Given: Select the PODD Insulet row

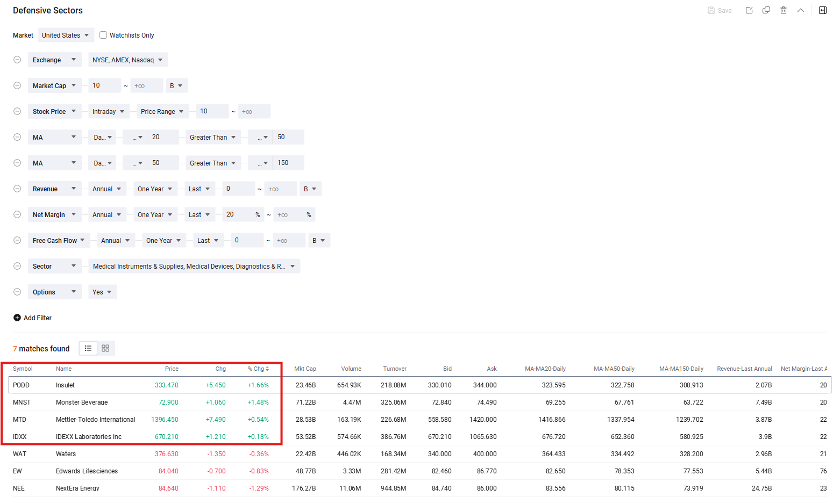Looking at the screenshot, I should (420, 385).
